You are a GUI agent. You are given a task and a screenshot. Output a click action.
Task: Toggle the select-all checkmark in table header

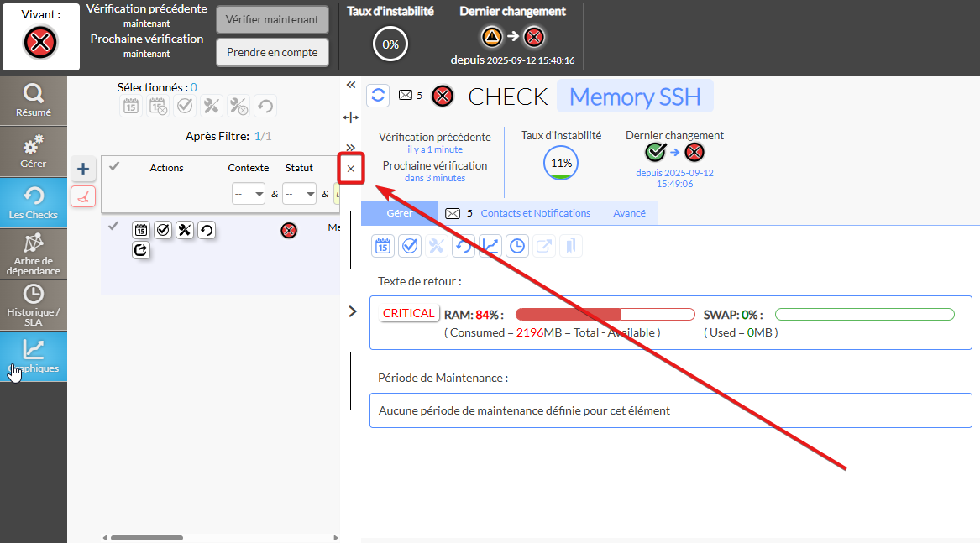point(114,167)
